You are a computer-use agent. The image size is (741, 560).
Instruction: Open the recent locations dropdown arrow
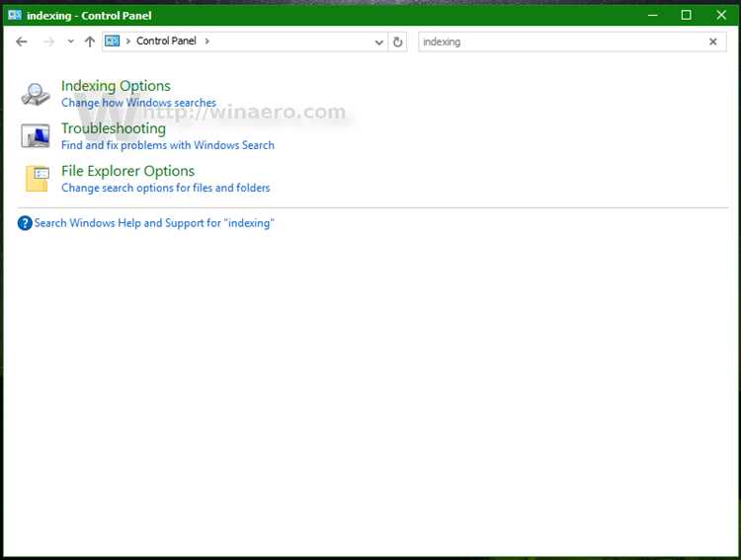tap(70, 41)
